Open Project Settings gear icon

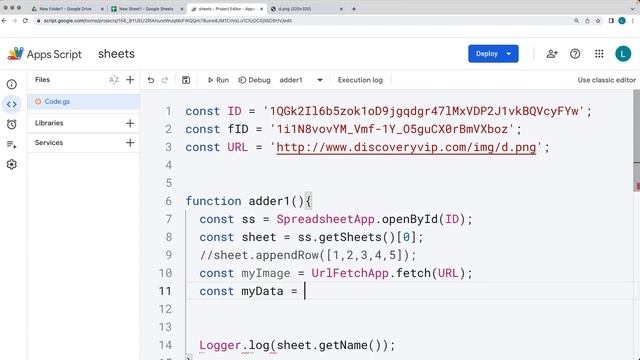tap(11, 164)
